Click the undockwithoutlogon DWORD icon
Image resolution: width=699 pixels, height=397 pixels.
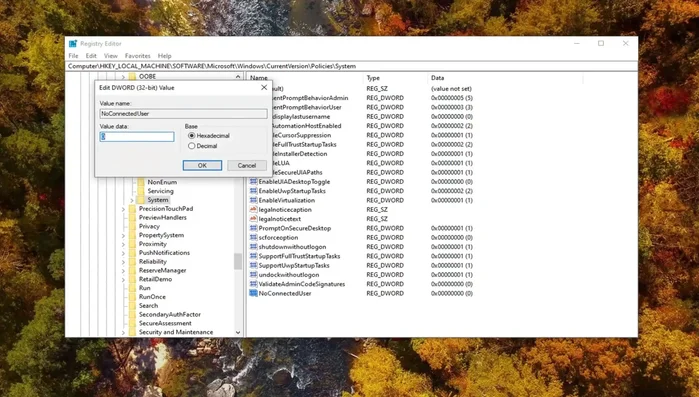click(x=253, y=274)
